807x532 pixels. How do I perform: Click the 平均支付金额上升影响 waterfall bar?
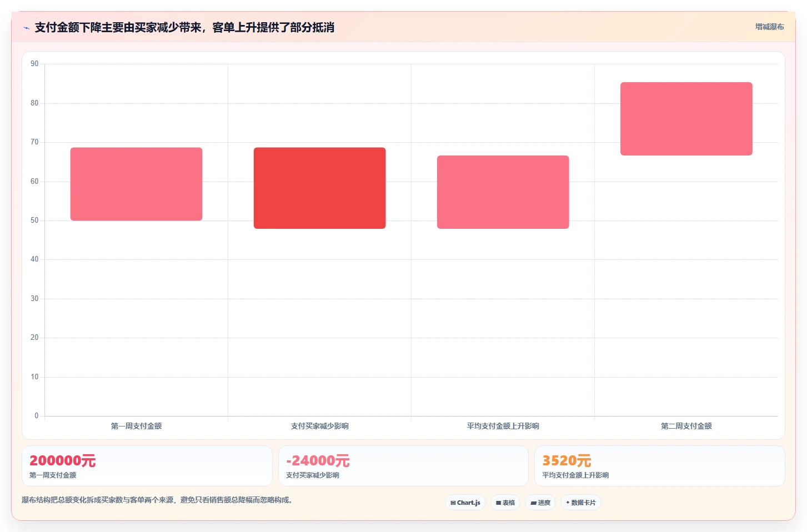(x=503, y=192)
